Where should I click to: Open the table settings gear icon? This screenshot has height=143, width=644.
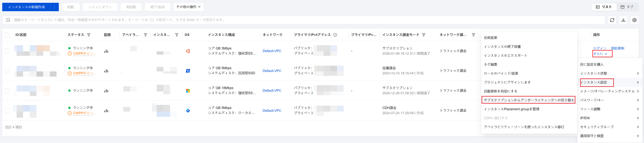[634, 20]
